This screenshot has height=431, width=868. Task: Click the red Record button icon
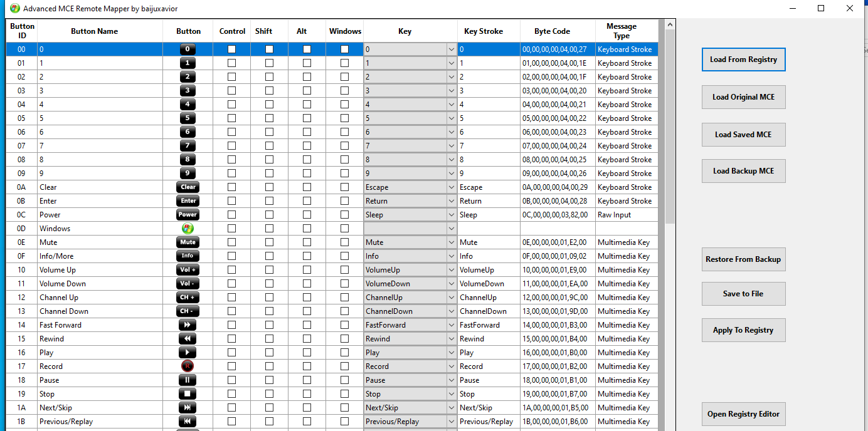[188, 366]
